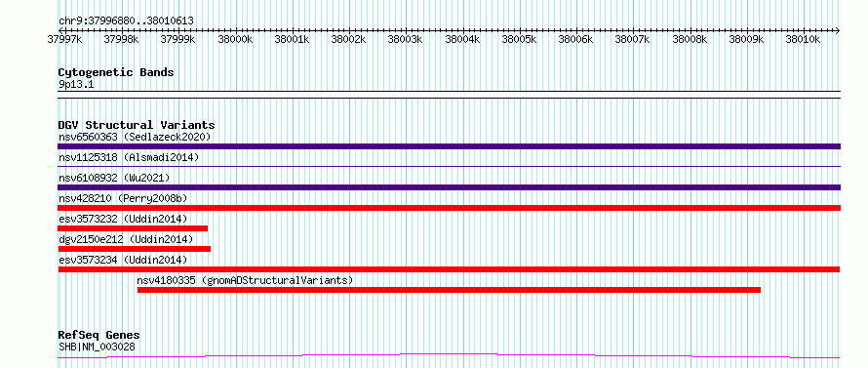The width and height of the screenshot is (868, 368).
Task: Select the thin purple nsv1125318 bar
Action: point(449,166)
